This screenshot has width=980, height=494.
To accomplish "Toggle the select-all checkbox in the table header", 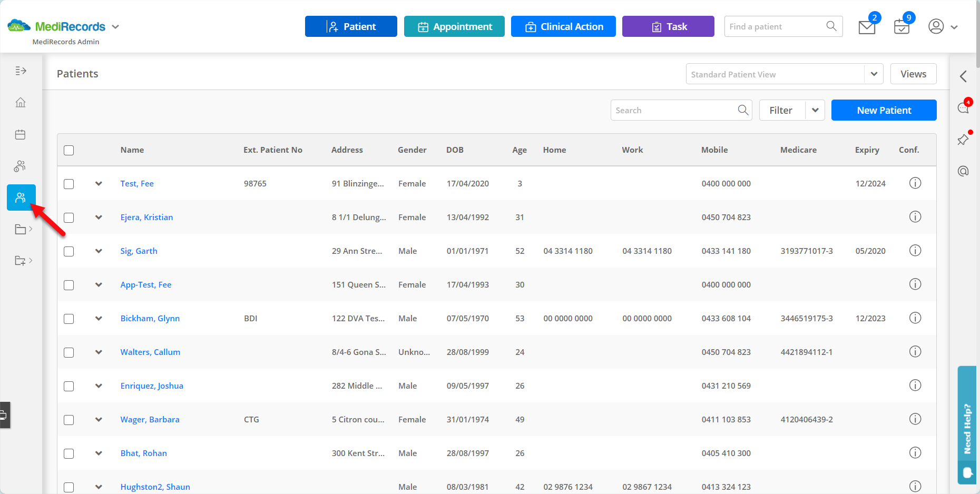I will click(x=68, y=150).
